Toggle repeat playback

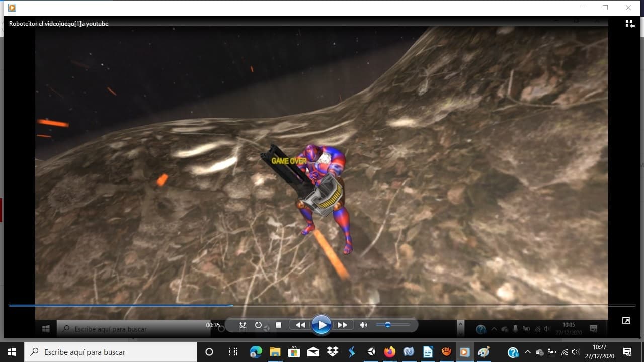click(x=258, y=325)
